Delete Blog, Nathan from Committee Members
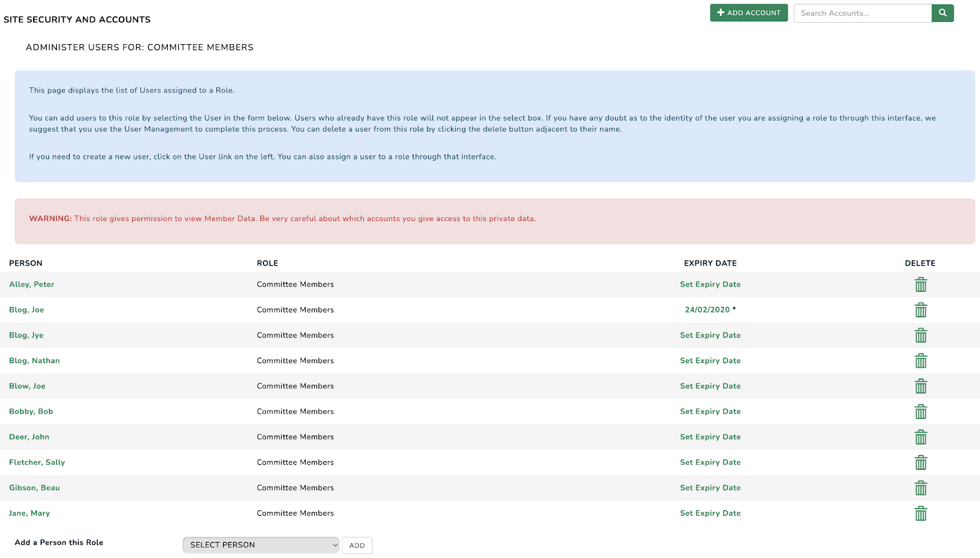Screen dimensions: 980x558 tap(920, 361)
